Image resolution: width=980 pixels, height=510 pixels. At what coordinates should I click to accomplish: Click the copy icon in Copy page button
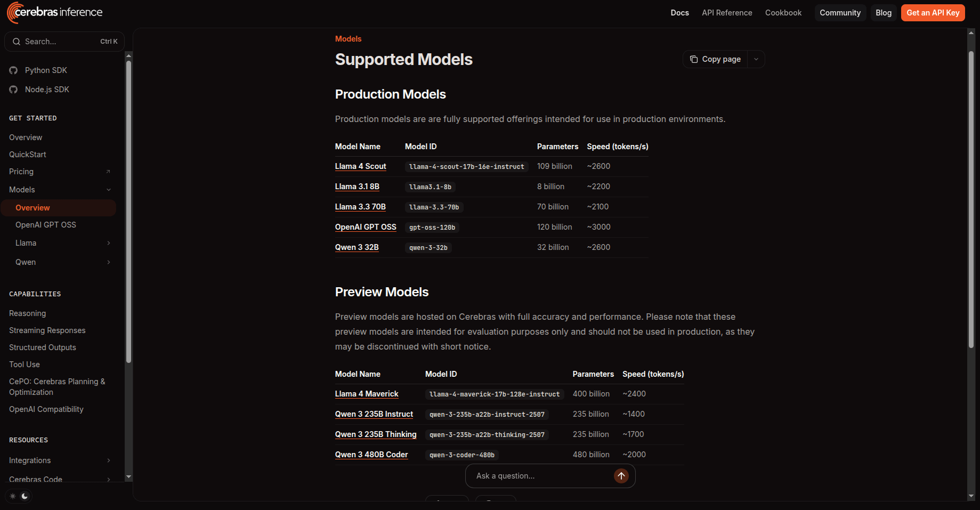click(694, 59)
